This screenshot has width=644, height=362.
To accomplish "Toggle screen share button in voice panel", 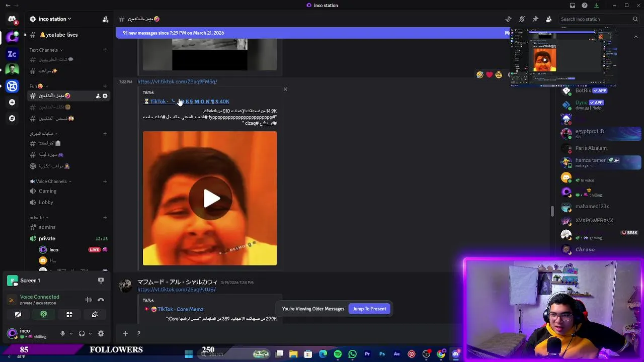I will pyautogui.click(x=44, y=314).
